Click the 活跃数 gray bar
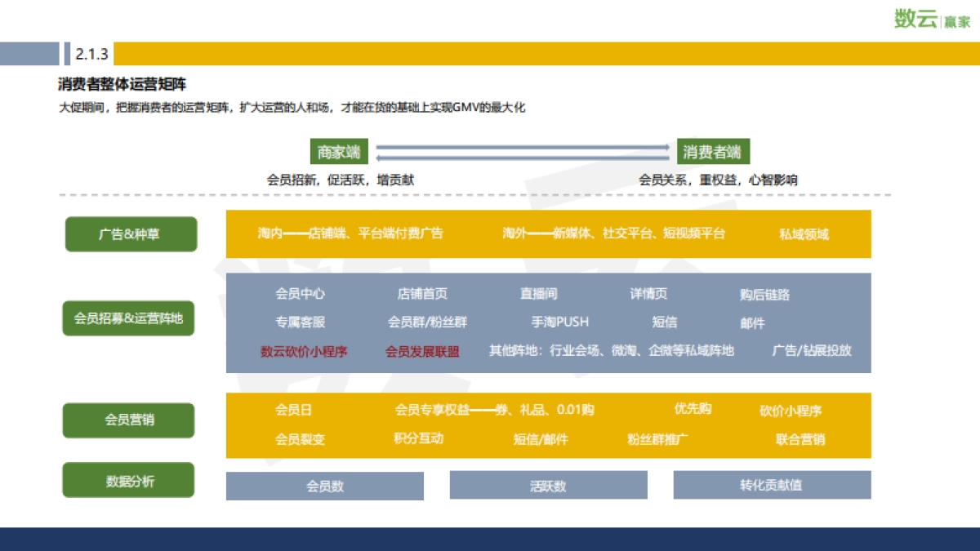This screenshot has height=551, width=980. coord(547,485)
